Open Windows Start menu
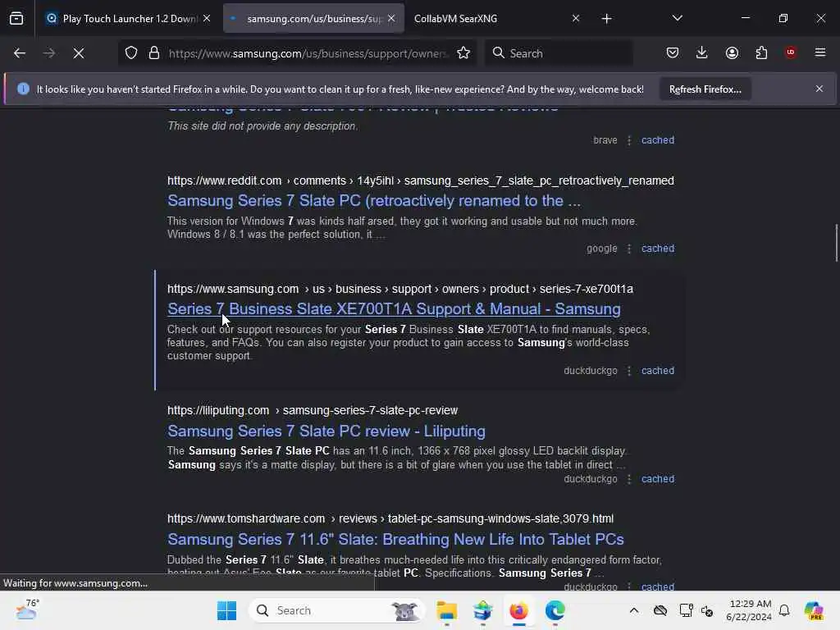This screenshot has width=840, height=630. click(x=226, y=610)
